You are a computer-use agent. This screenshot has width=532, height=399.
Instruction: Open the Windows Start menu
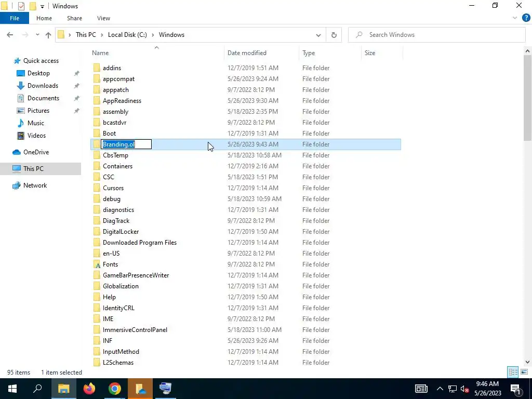(12, 389)
